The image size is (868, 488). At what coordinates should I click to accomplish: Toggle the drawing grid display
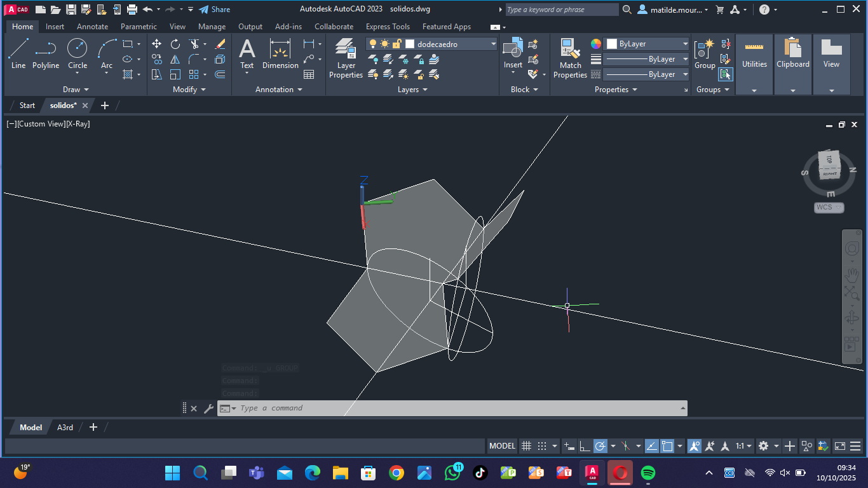[526, 446]
